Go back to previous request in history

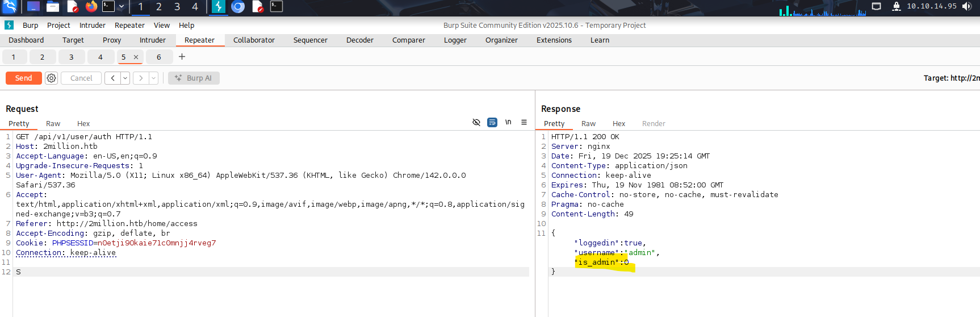pos(112,78)
